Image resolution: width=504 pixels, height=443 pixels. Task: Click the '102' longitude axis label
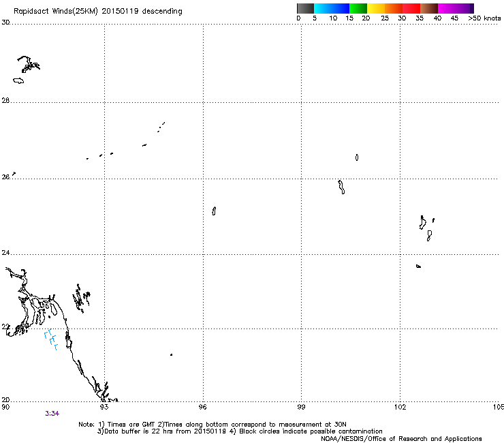click(x=400, y=407)
